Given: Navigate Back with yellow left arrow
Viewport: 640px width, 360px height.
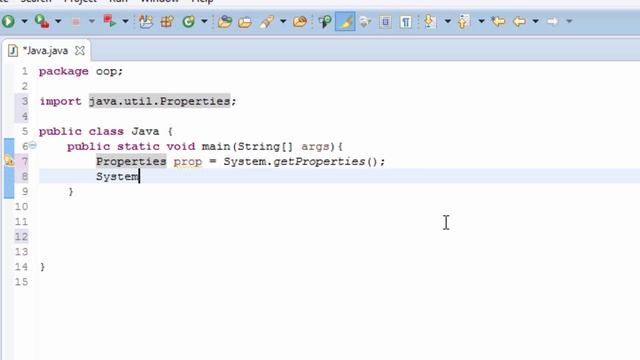Looking at the screenshot, I should click(x=519, y=21).
